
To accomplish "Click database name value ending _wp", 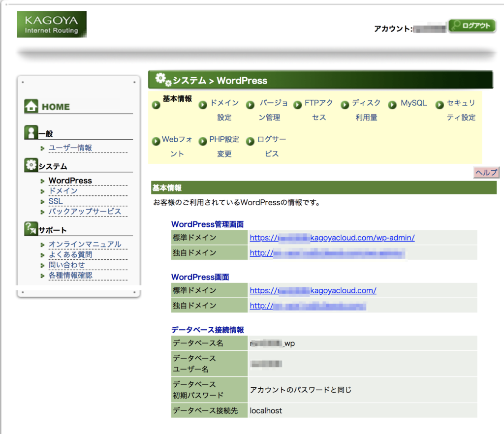I will [273, 343].
